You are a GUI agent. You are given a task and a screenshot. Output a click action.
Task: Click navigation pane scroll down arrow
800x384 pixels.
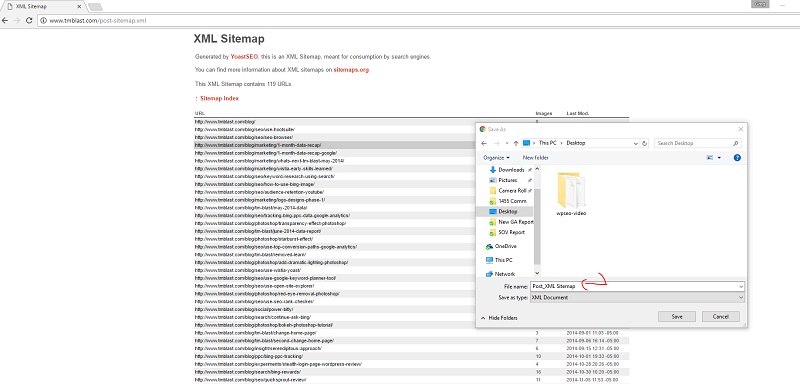tap(537, 274)
